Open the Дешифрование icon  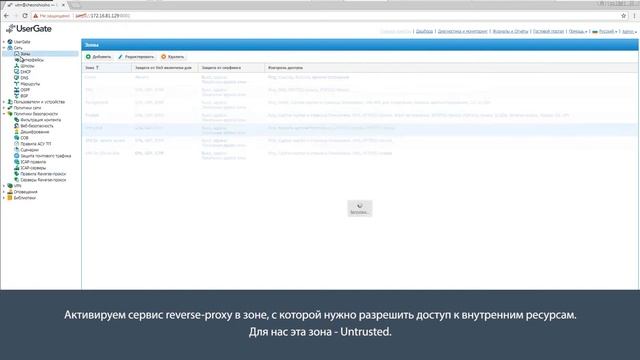[x=17, y=132]
